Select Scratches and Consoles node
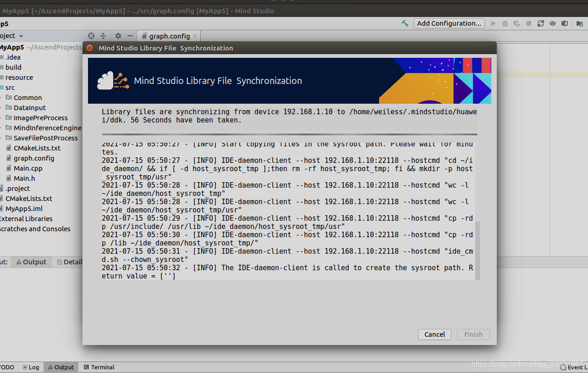 coord(34,229)
